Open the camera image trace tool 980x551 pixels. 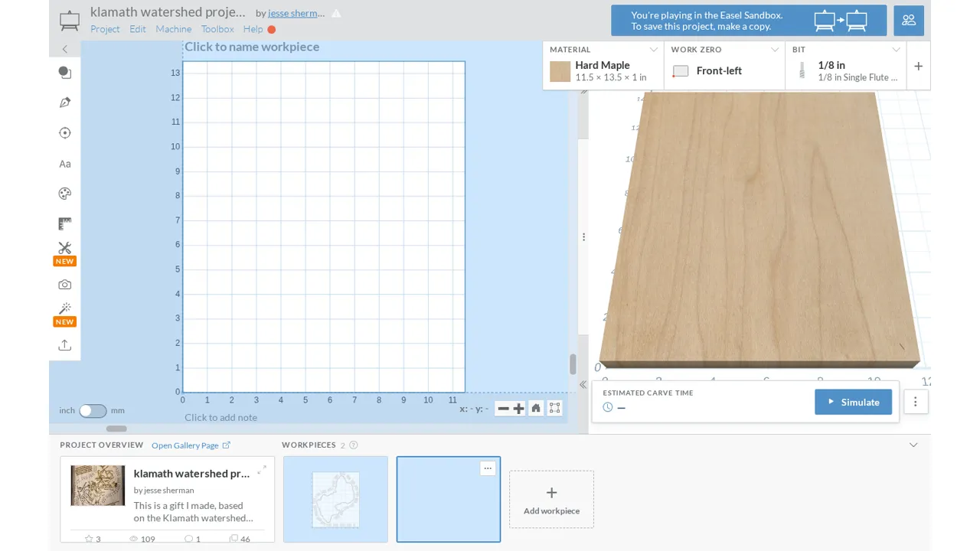(x=65, y=285)
